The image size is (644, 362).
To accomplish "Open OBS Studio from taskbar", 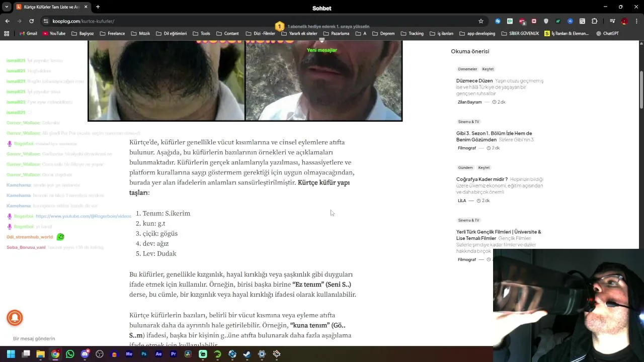I will point(100,354).
